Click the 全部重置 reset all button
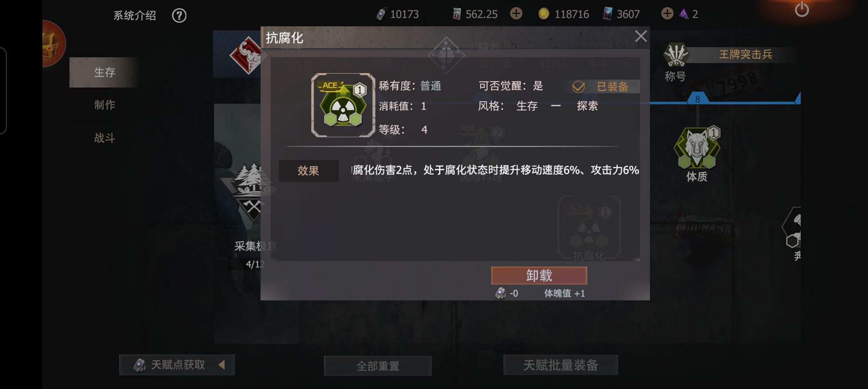 coord(378,366)
